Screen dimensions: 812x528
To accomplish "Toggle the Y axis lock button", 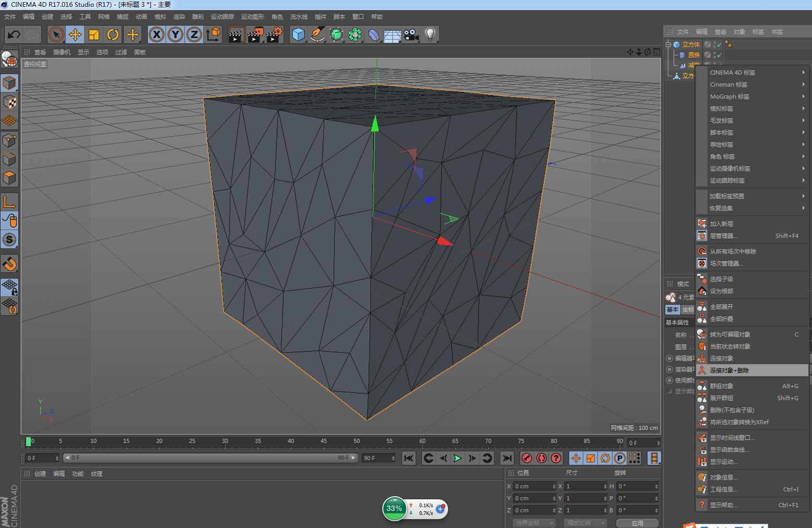I will pos(175,34).
